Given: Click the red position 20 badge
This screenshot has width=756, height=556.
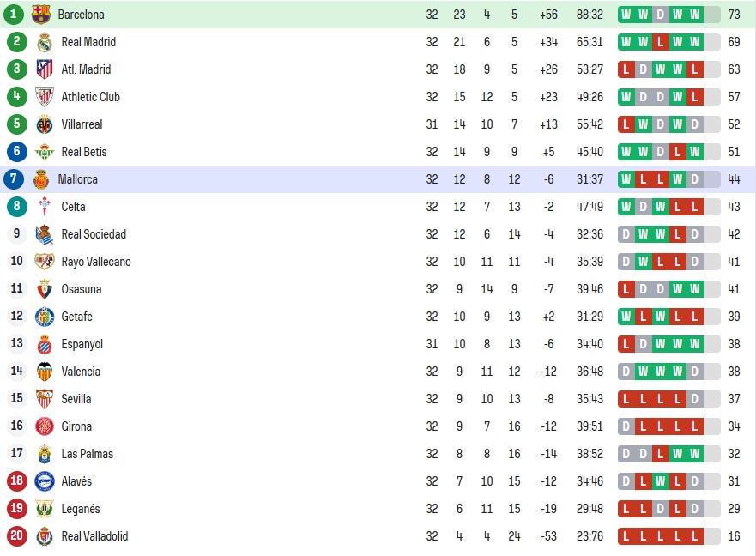Looking at the screenshot, I should [x=17, y=535].
